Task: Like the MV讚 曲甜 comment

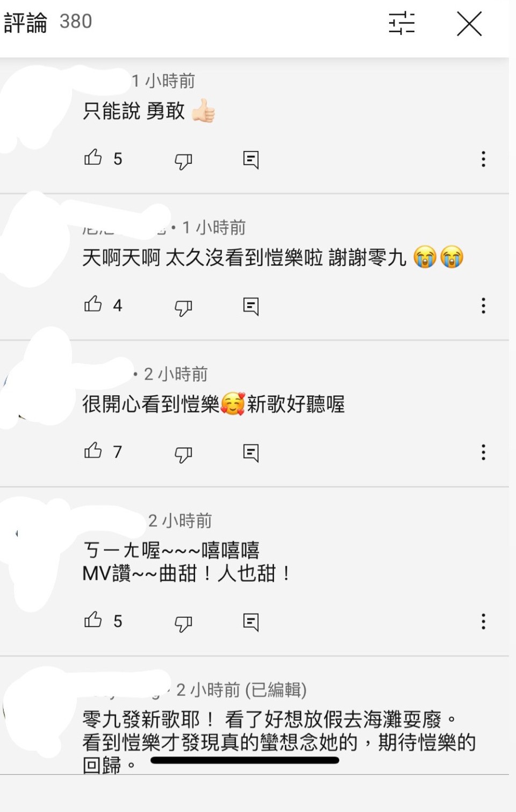Action: 93,620
